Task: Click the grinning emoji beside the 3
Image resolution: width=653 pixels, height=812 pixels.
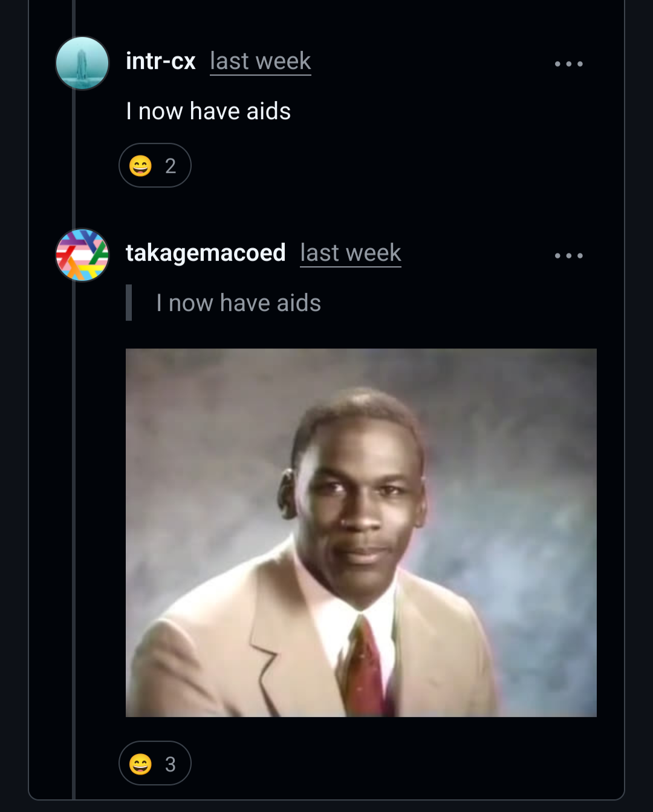Action: click(140, 764)
